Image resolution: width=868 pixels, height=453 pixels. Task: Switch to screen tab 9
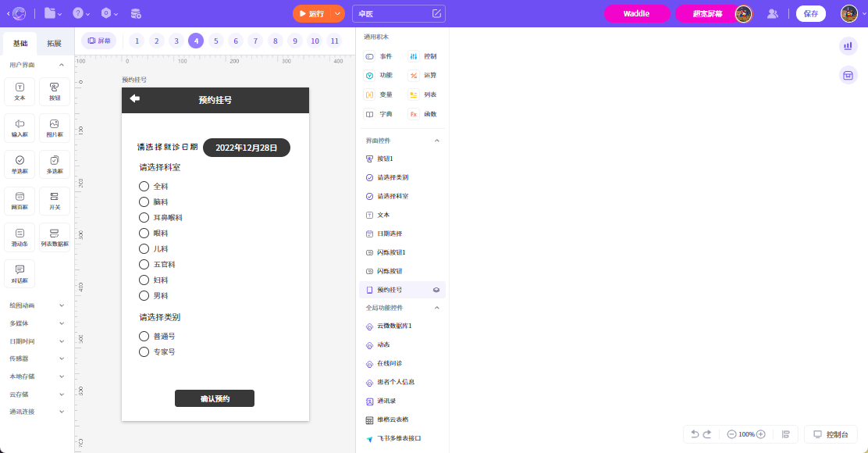(x=295, y=41)
